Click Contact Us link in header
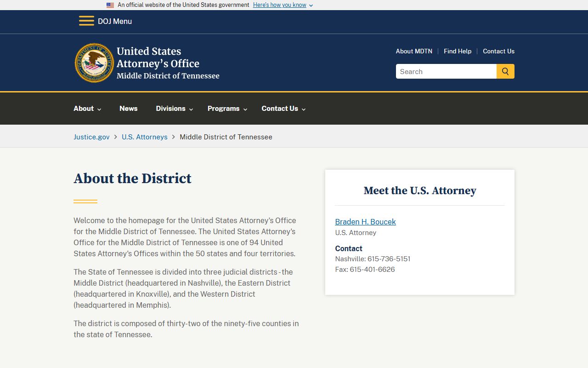The height and width of the screenshot is (368, 588). [498, 51]
